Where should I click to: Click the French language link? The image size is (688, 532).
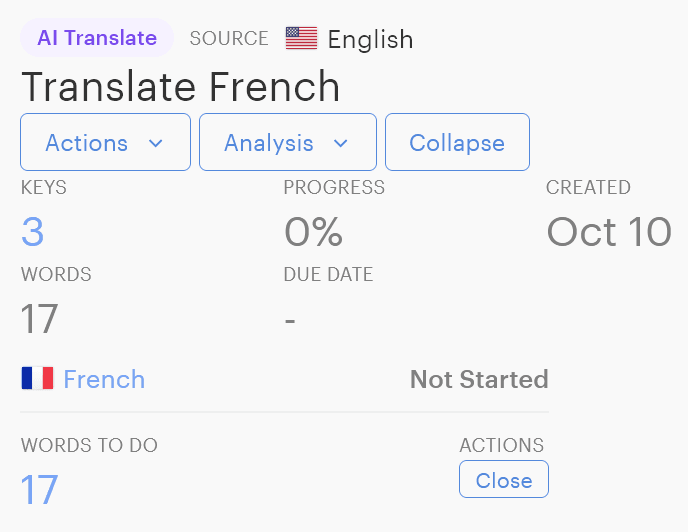pos(104,379)
